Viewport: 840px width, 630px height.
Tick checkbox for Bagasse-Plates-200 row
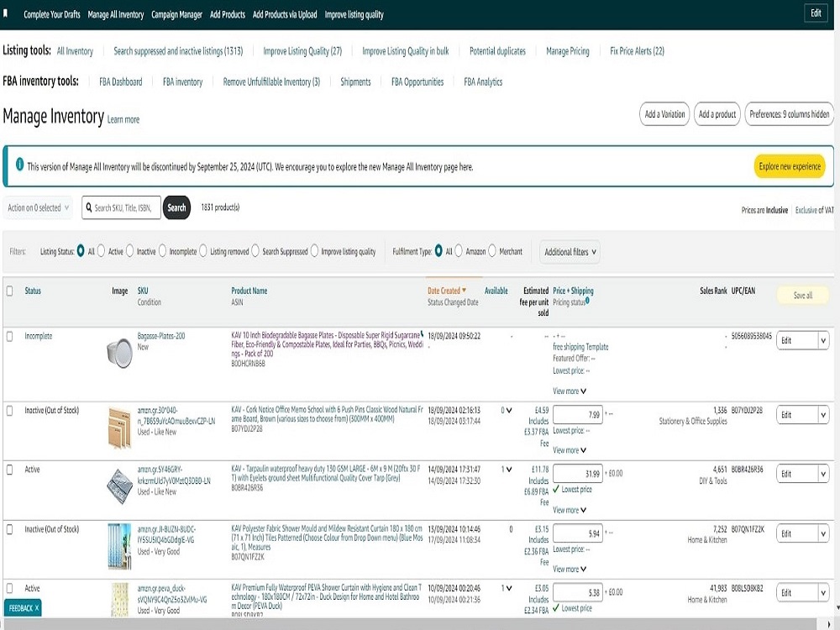[9, 337]
